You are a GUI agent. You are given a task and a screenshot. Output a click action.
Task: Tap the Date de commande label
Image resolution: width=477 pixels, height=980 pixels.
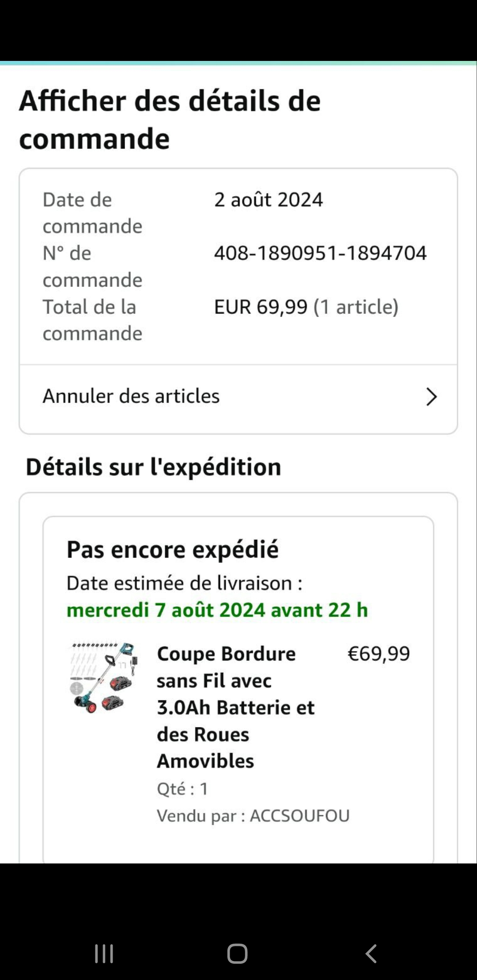[x=92, y=213]
